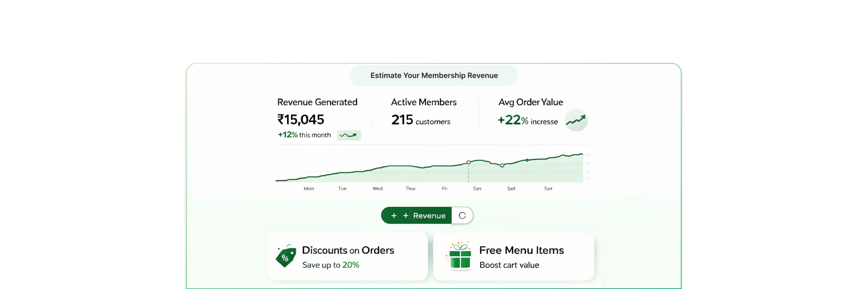
Task: Click the green gift box icon
Action: point(460,256)
